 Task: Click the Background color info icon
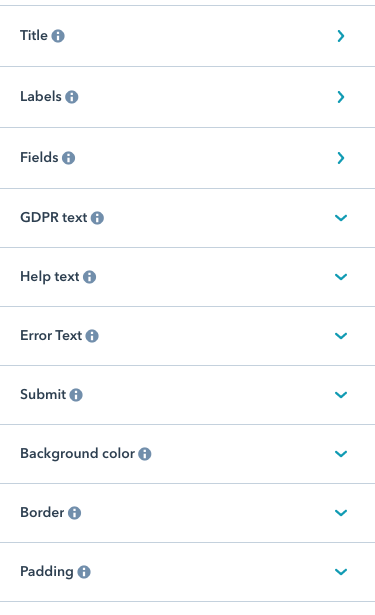click(x=145, y=454)
